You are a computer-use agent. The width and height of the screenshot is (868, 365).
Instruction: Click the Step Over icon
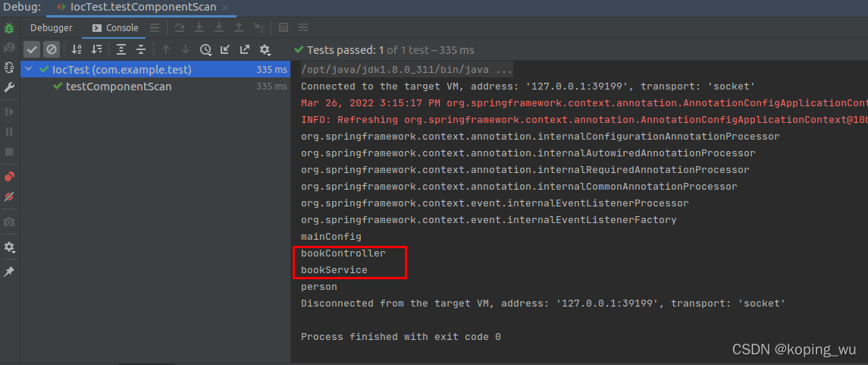pos(180,27)
